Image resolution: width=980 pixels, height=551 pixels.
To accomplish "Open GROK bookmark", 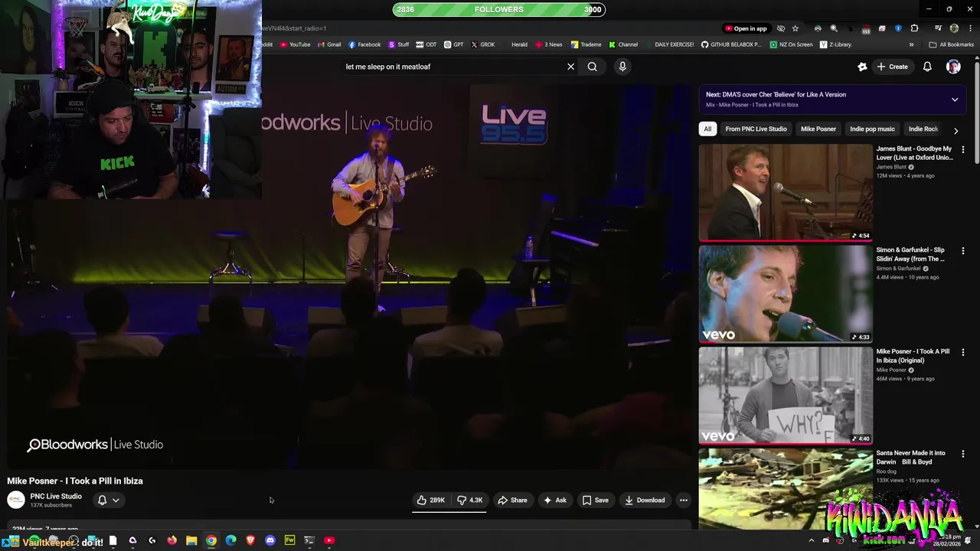I will pyautogui.click(x=482, y=44).
